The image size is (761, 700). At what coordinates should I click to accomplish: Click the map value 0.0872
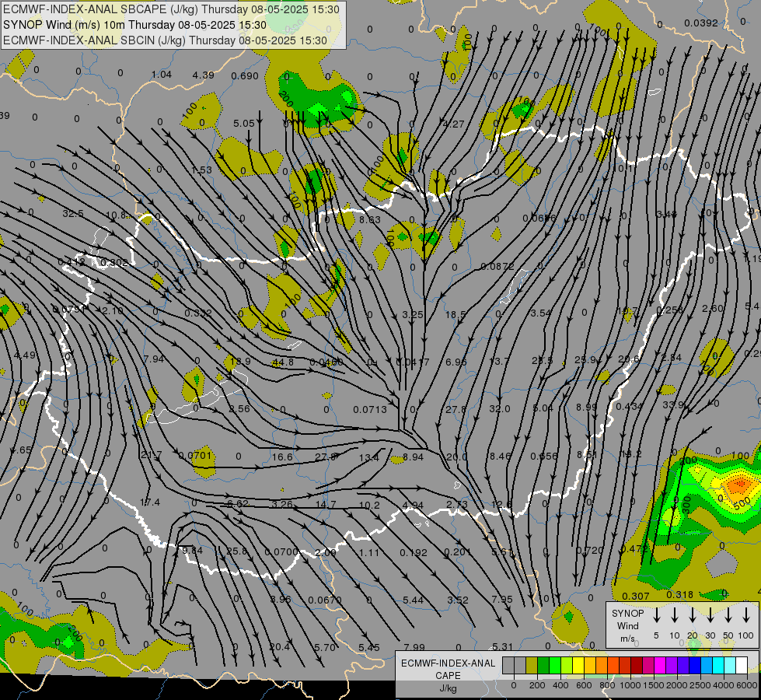point(497,266)
